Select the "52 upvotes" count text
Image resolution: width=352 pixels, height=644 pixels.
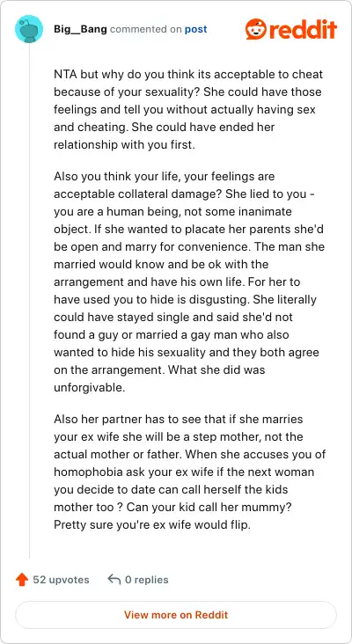[x=61, y=580]
